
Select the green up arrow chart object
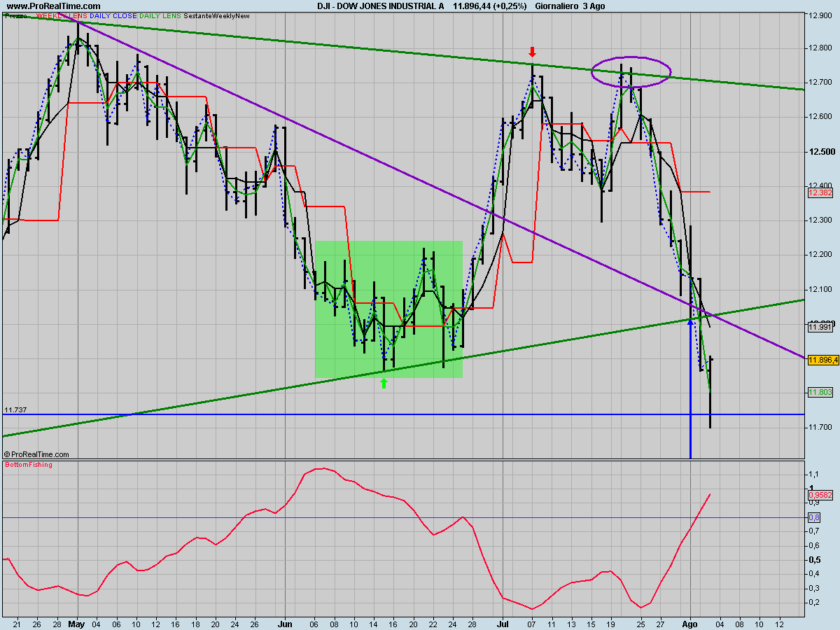(x=384, y=383)
